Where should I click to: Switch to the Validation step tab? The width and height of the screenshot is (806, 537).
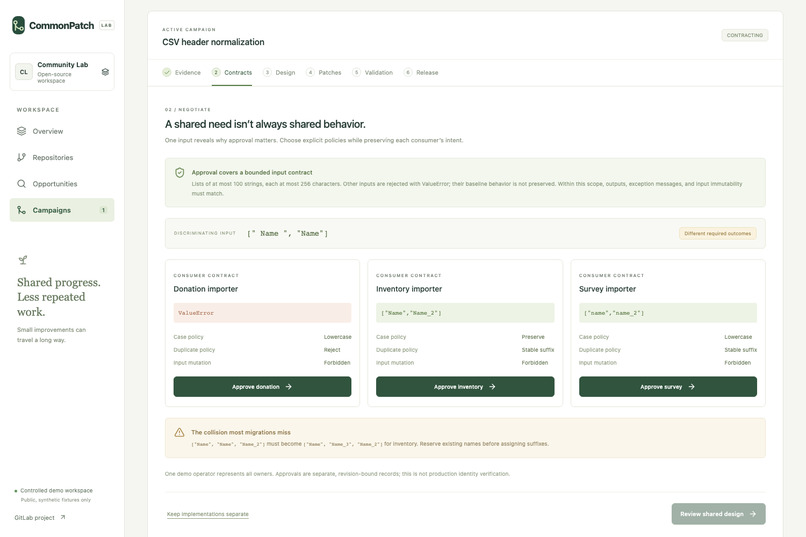point(373,72)
